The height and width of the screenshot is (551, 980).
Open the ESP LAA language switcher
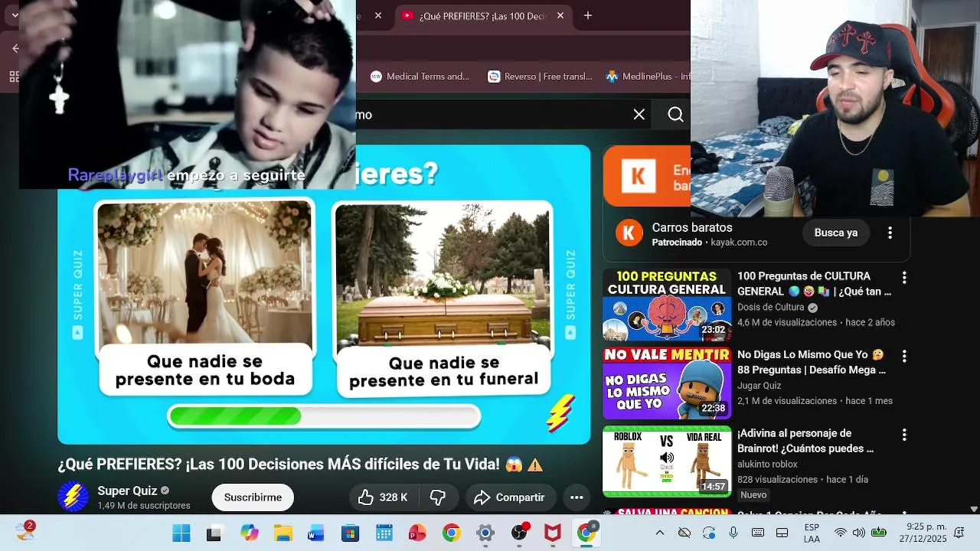tap(812, 533)
